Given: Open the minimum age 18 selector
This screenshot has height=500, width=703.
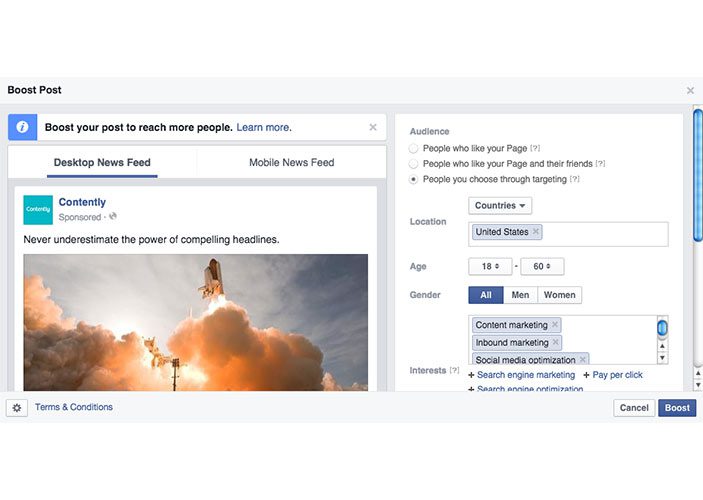Looking at the screenshot, I should [490, 266].
